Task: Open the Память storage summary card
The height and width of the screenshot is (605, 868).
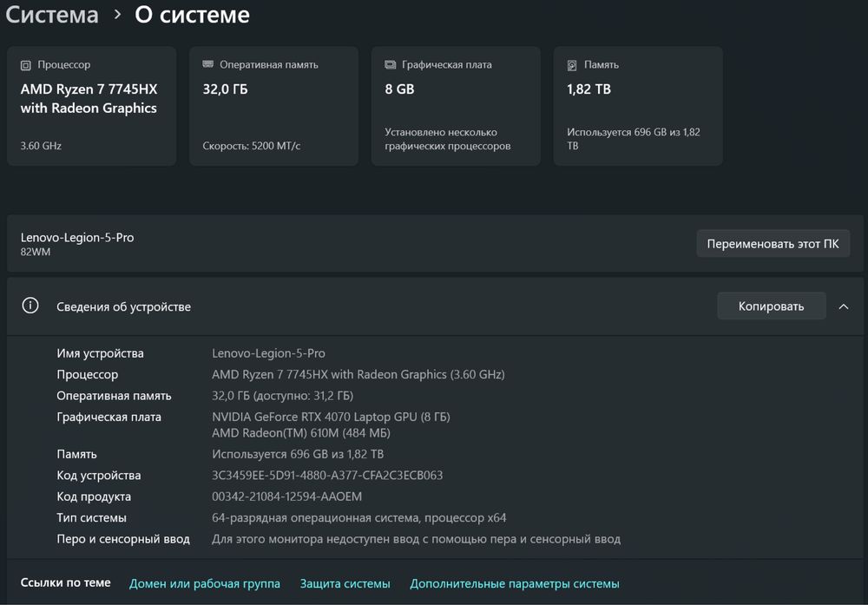Action: point(638,106)
